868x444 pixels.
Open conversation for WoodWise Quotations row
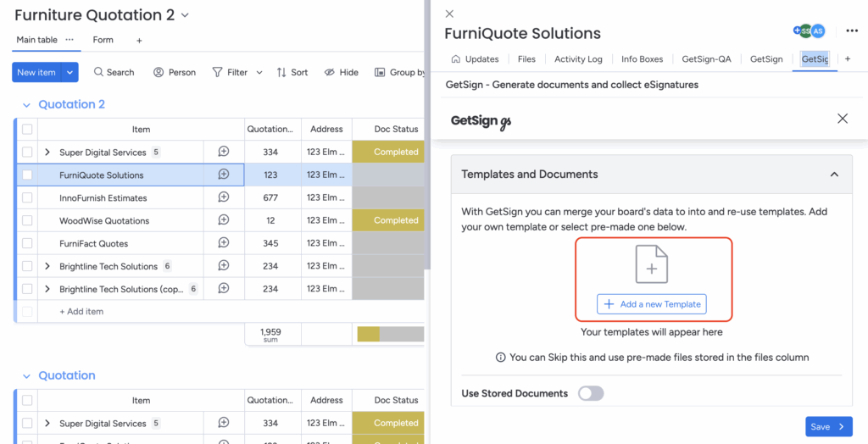[x=224, y=220]
